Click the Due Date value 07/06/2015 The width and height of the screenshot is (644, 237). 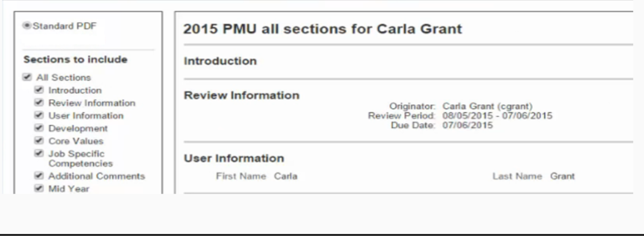point(468,126)
